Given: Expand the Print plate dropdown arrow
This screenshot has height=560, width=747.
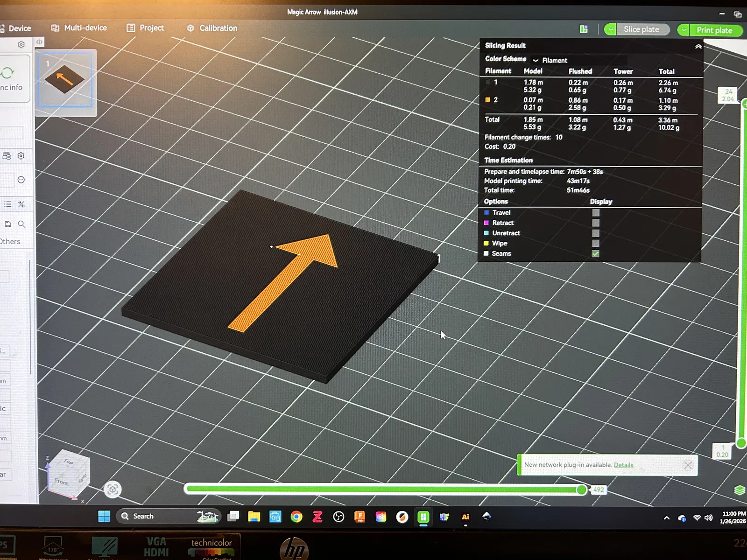Looking at the screenshot, I should pos(684,30).
